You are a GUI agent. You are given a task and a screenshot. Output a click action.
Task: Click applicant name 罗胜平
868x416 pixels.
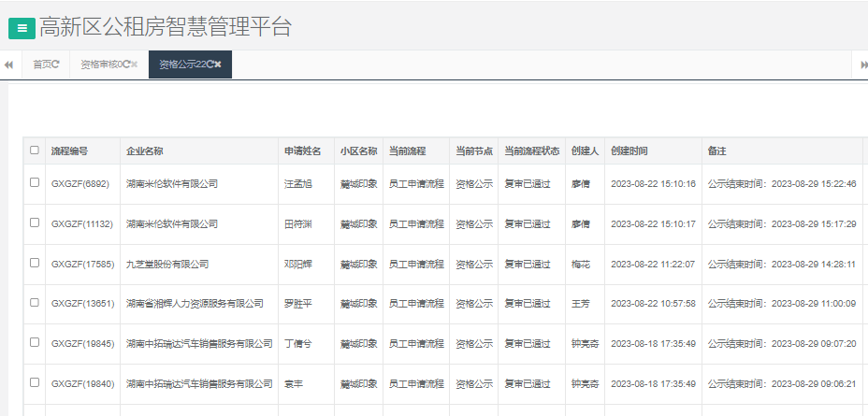(297, 304)
